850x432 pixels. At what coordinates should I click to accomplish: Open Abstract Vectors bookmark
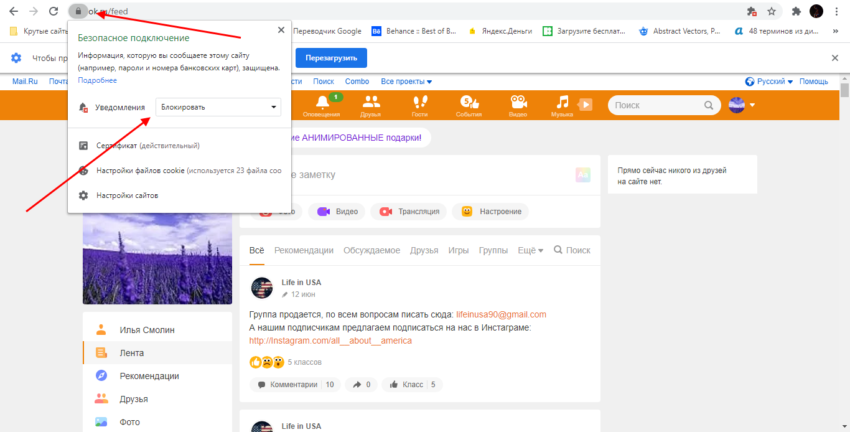680,31
